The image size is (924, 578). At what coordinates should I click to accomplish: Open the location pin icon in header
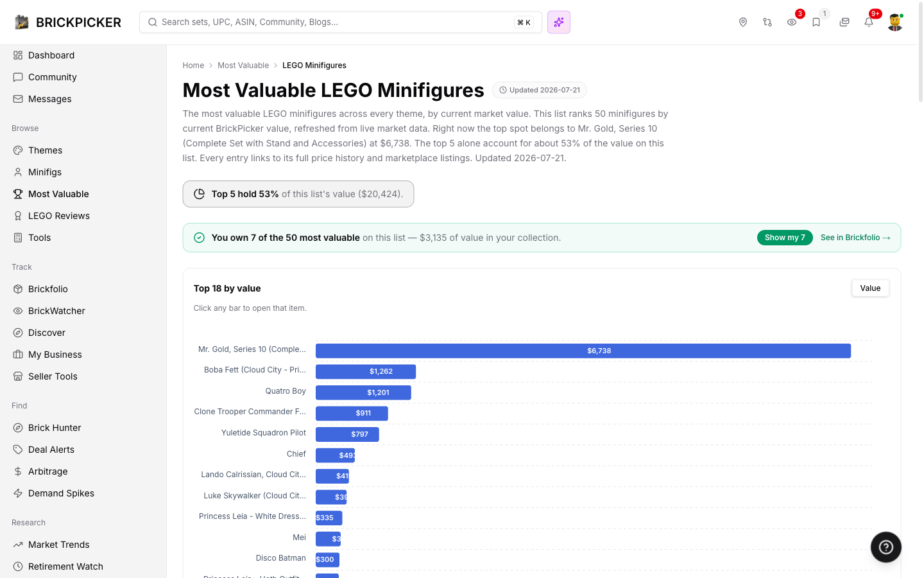pos(743,22)
